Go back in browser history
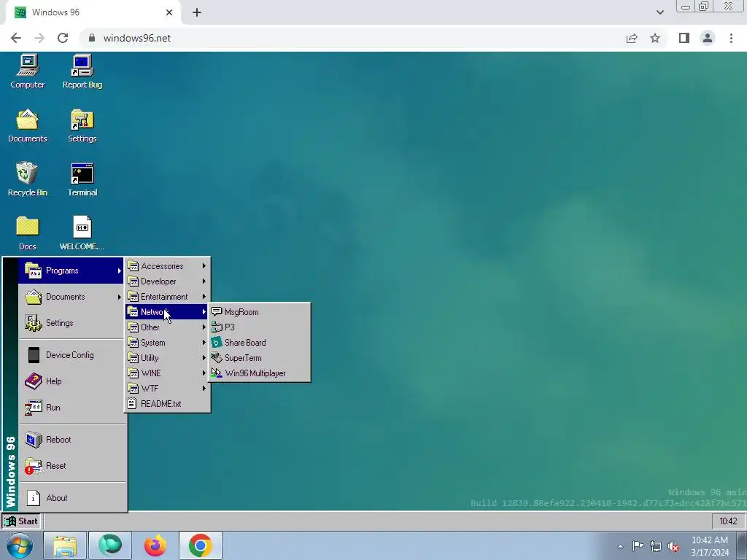The height and width of the screenshot is (560, 747). click(16, 38)
